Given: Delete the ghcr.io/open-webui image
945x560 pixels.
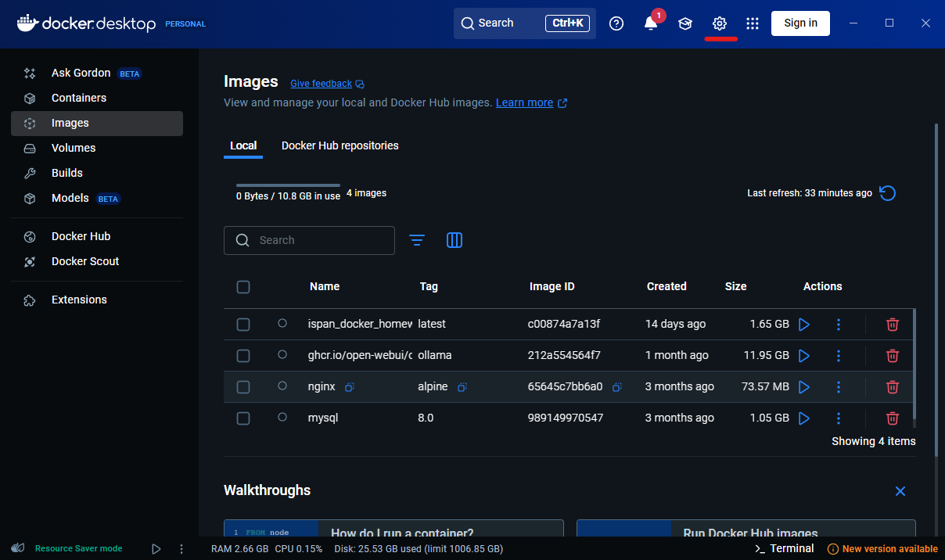Looking at the screenshot, I should [x=893, y=355].
